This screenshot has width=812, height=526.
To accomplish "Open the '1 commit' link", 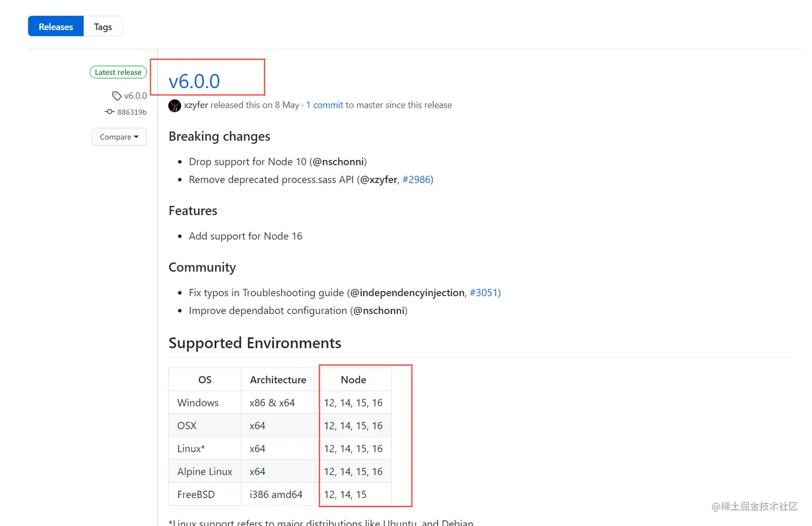I will coord(324,105).
